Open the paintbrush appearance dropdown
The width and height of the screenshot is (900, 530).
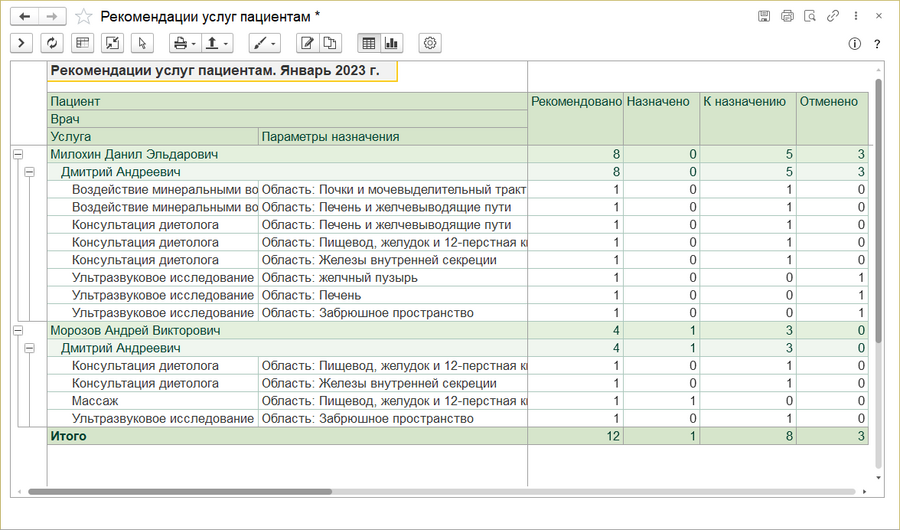(264, 43)
